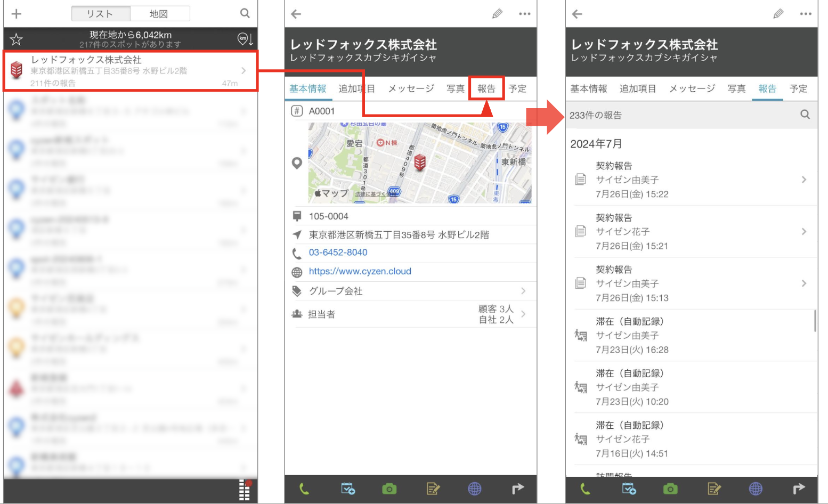Open the three-dot menu on middle screen
Image resolution: width=828 pixels, height=504 pixels.
click(x=525, y=14)
